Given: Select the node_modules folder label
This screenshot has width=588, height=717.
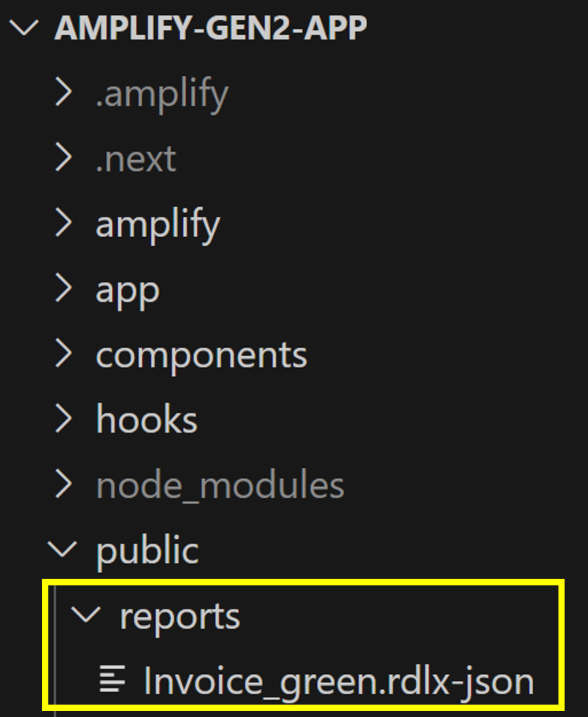Looking at the screenshot, I should 220,486.
